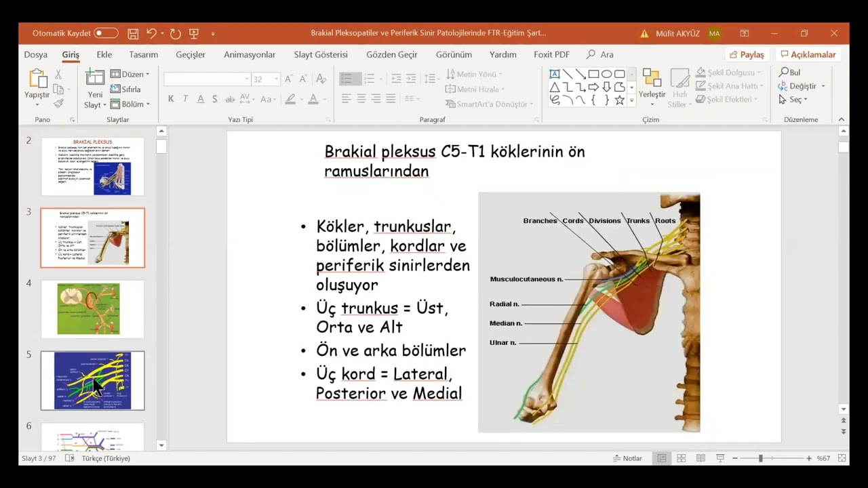Open the Geçişler ribbon tab
This screenshot has width=868, height=488.
[191, 54]
